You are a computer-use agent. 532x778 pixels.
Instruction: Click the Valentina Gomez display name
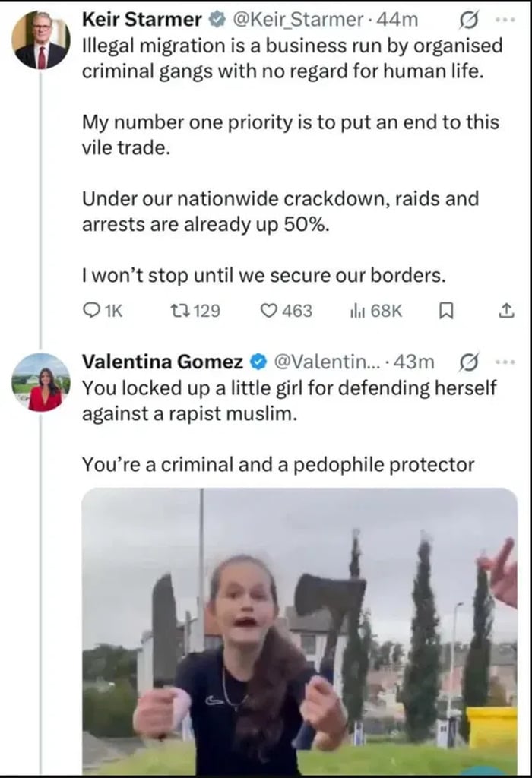click(163, 362)
